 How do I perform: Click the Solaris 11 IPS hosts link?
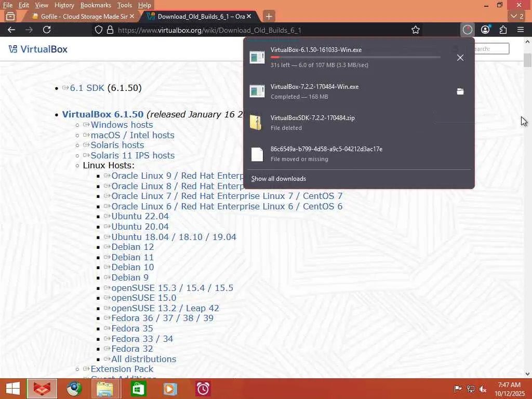click(x=132, y=155)
